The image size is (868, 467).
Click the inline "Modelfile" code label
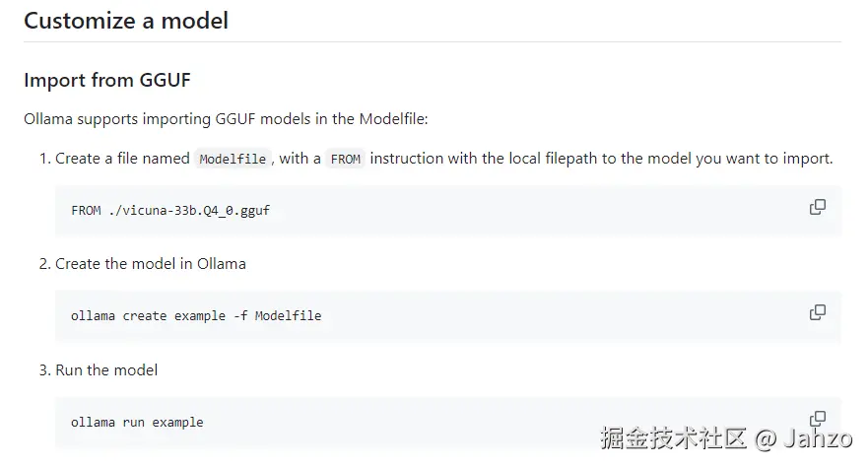[233, 159]
